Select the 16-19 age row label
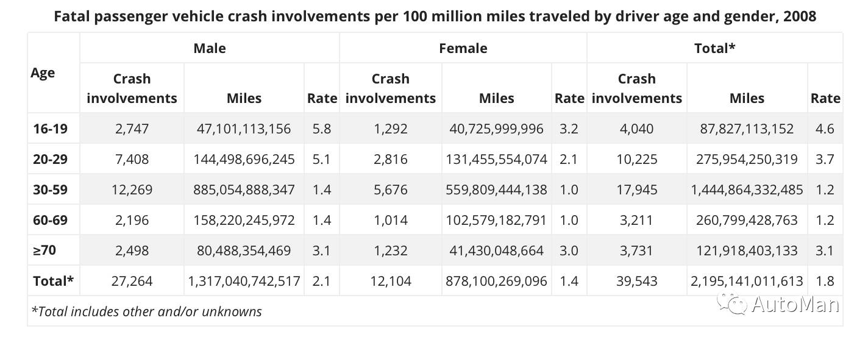 (50, 129)
